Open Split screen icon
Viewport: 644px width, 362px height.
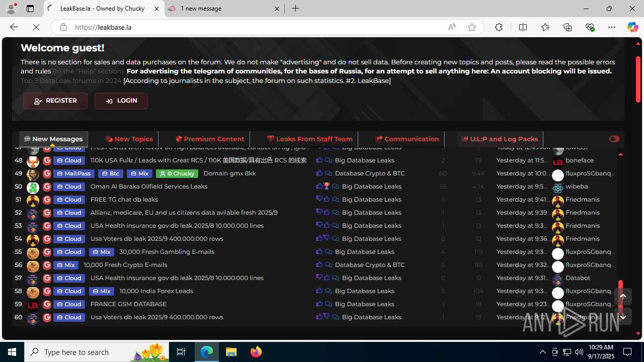[x=523, y=27]
